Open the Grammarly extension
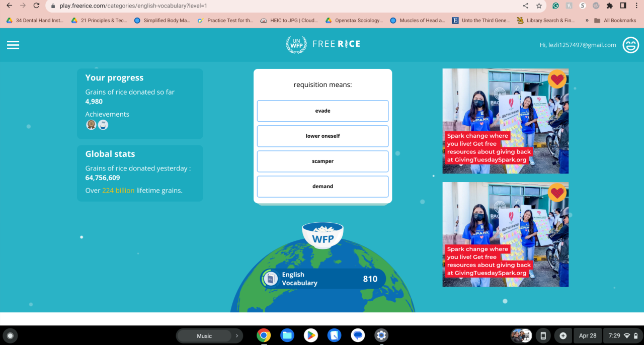 point(556,6)
